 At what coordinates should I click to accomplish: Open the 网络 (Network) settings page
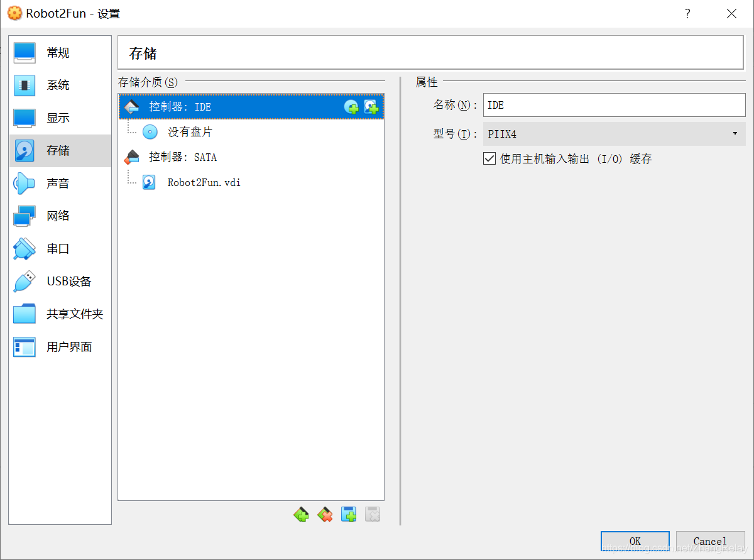point(60,216)
